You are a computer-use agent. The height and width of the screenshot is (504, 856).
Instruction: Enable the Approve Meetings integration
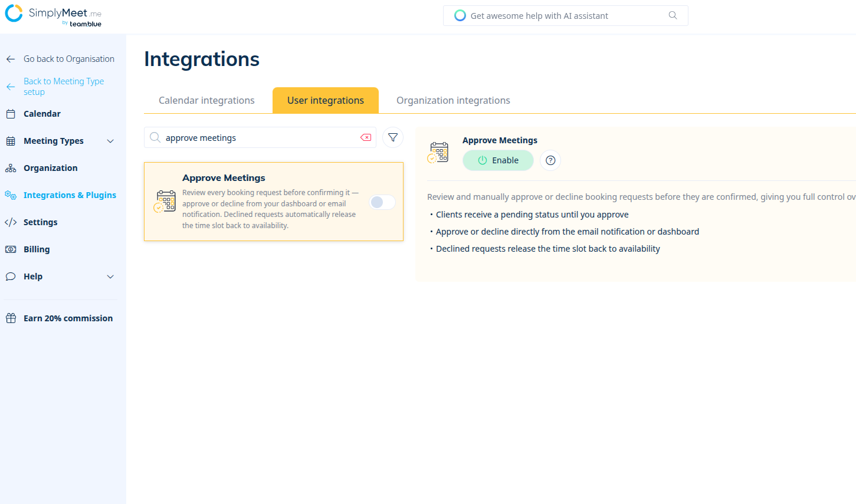[498, 160]
